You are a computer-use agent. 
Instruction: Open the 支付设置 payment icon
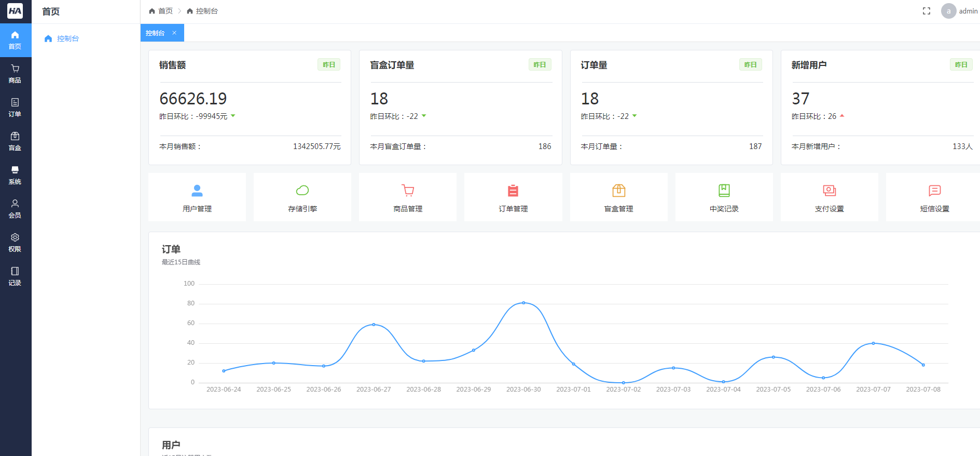829,191
